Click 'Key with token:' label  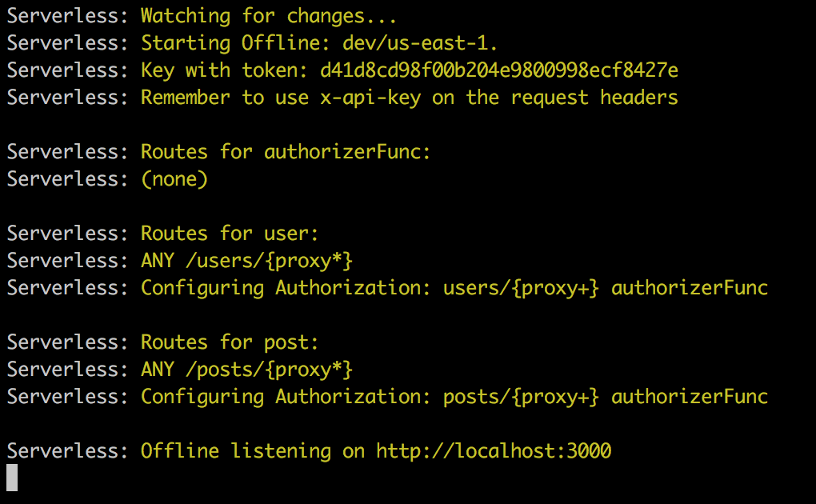(x=224, y=70)
